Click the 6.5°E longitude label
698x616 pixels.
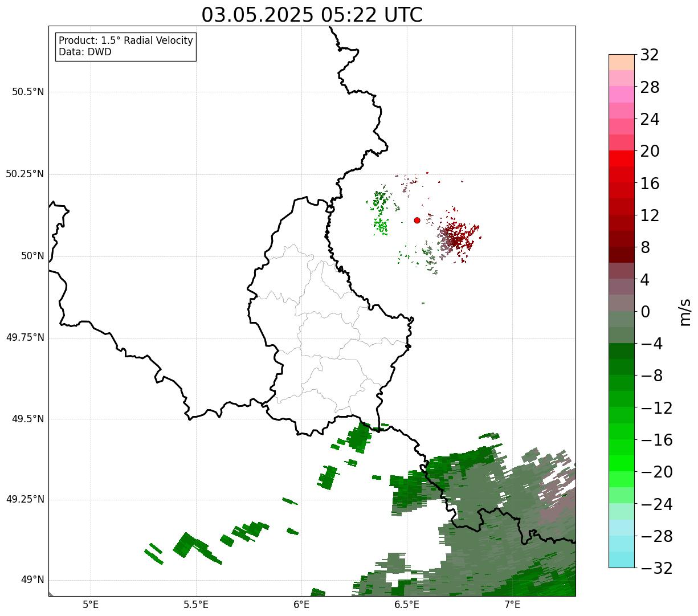pos(407,604)
